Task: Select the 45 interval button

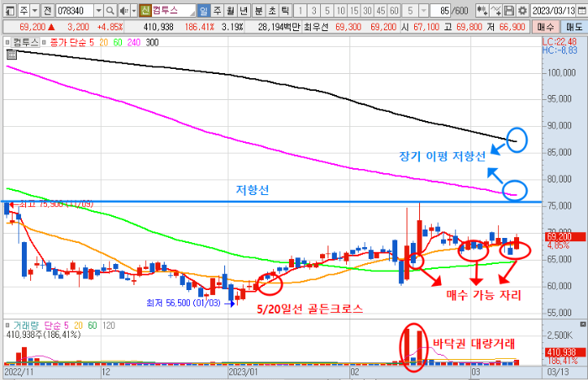Action: (381, 11)
